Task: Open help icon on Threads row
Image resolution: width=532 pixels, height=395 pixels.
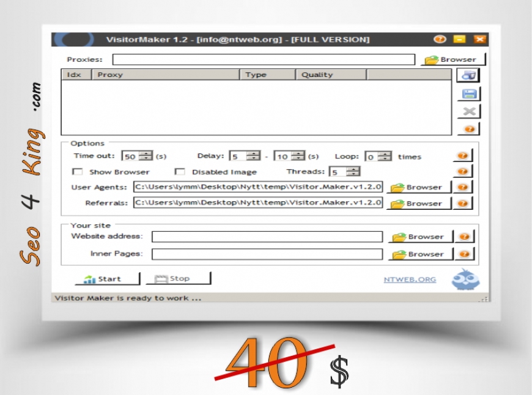Action: click(463, 171)
